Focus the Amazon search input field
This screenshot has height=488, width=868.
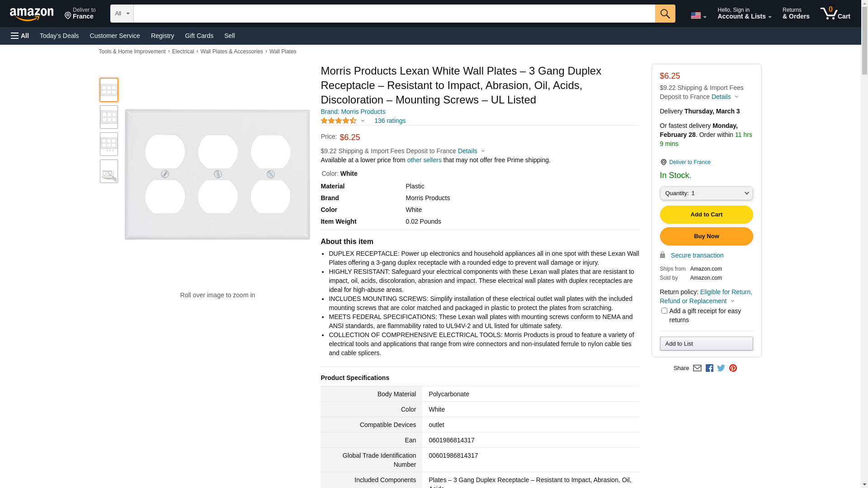tap(393, 14)
